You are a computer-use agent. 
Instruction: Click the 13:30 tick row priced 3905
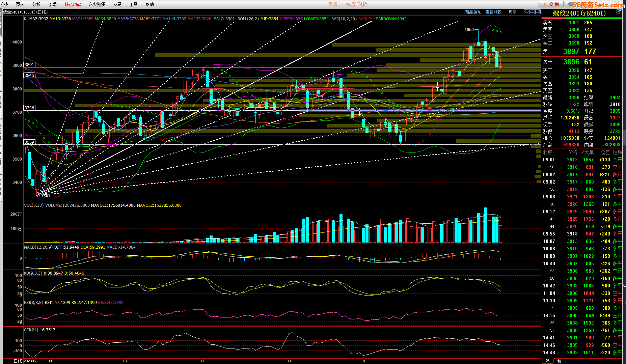click(582, 301)
